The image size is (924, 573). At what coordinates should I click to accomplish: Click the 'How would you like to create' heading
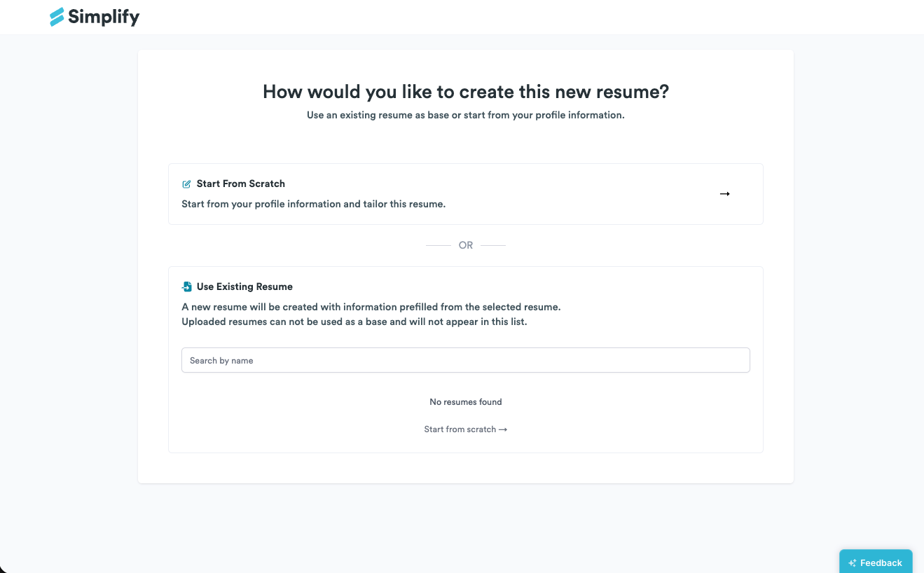(x=466, y=92)
